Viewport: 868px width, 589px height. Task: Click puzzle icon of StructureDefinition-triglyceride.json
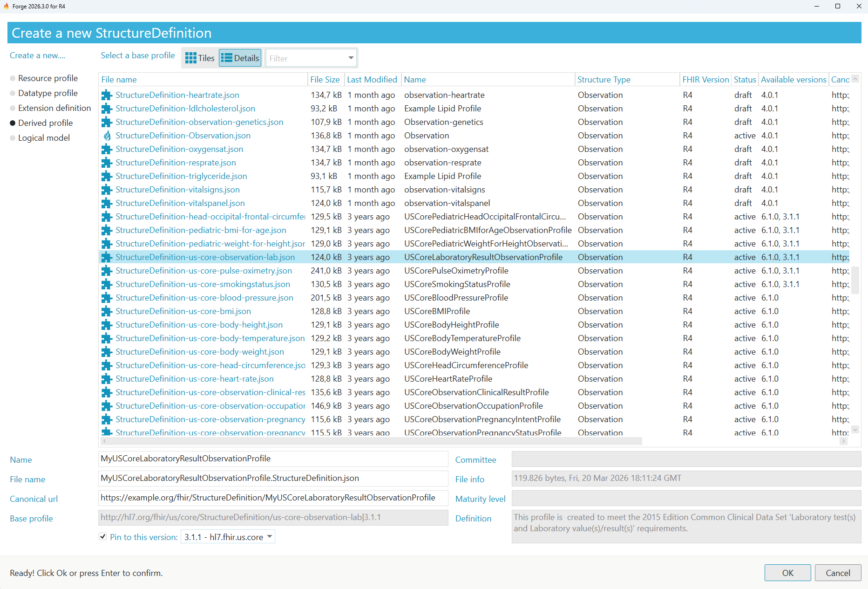(107, 176)
